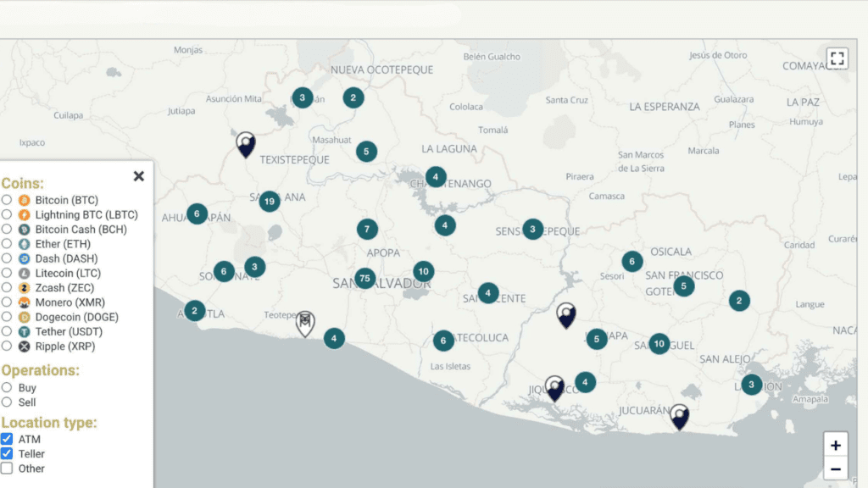
Task: Select the Tether (USDT) radio button
Action: 7,332
